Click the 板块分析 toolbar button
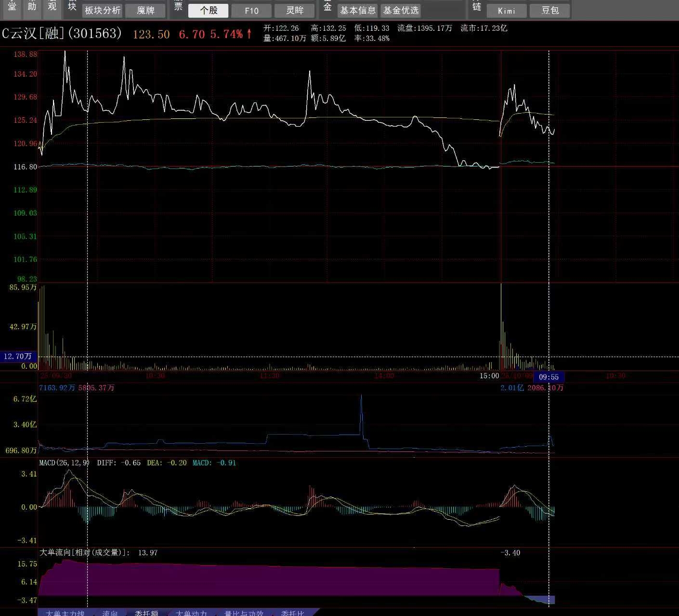This screenshot has width=679, height=616. [x=103, y=11]
